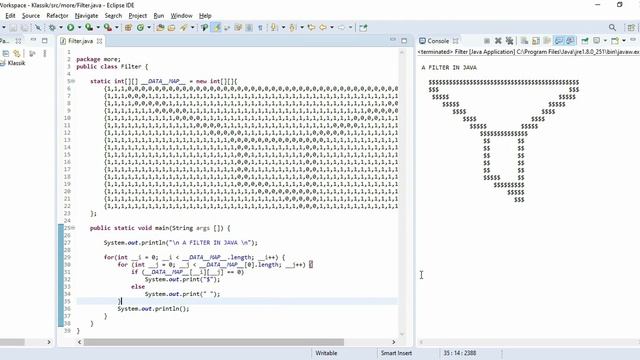The image size is (640, 360).
Task: Select the Console view tab
Action: pos(438,41)
